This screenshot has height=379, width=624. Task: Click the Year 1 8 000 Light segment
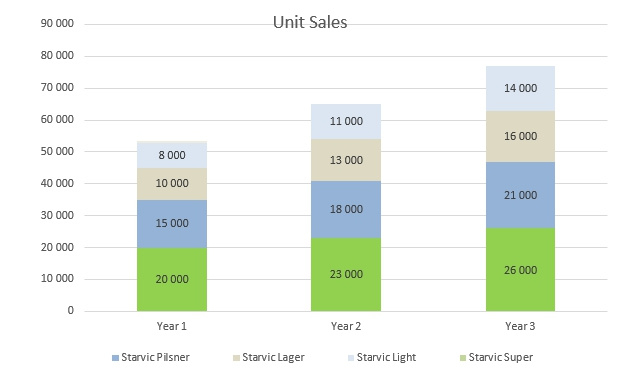pos(172,155)
